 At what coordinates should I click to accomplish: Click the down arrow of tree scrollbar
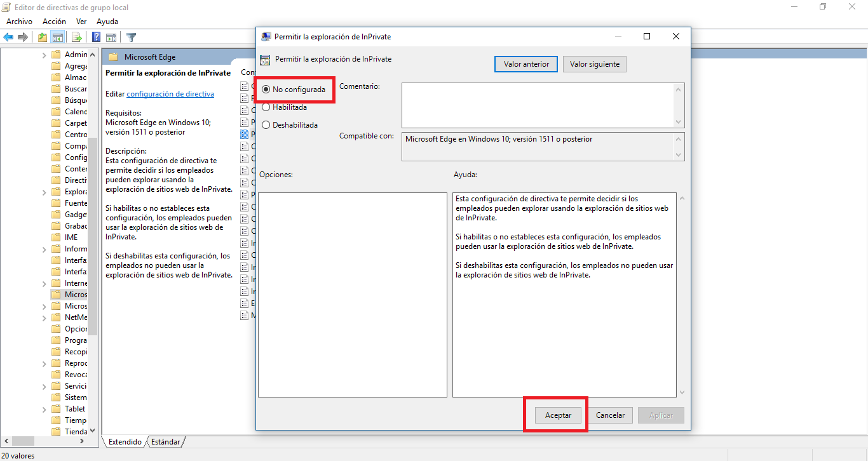[93, 431]
